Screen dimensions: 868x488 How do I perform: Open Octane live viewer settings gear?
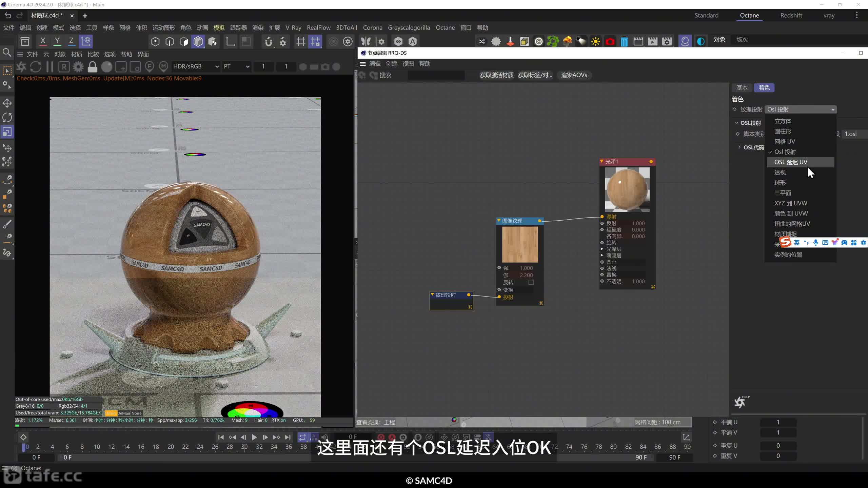click(78, 67)
